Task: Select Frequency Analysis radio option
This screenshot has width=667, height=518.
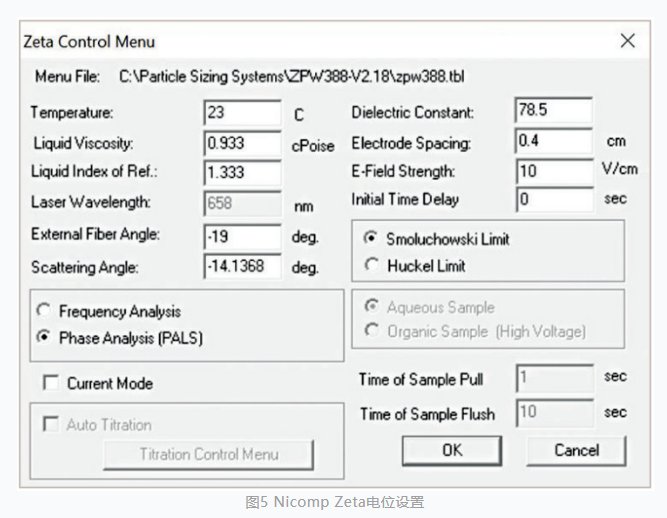Action: click(x=43, y=312)
